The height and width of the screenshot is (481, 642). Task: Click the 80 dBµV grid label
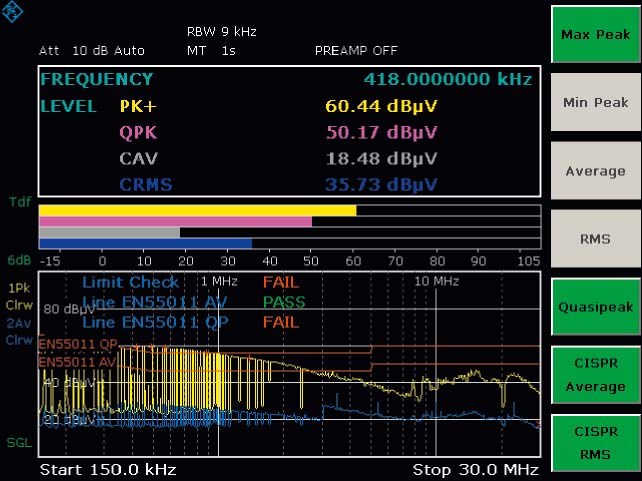click(68, 309)
